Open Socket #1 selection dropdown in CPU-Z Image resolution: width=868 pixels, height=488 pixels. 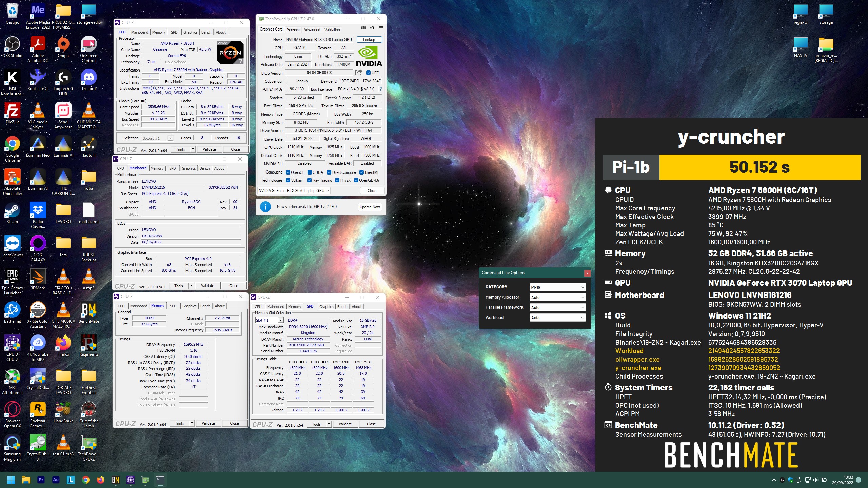pos(157,138)
